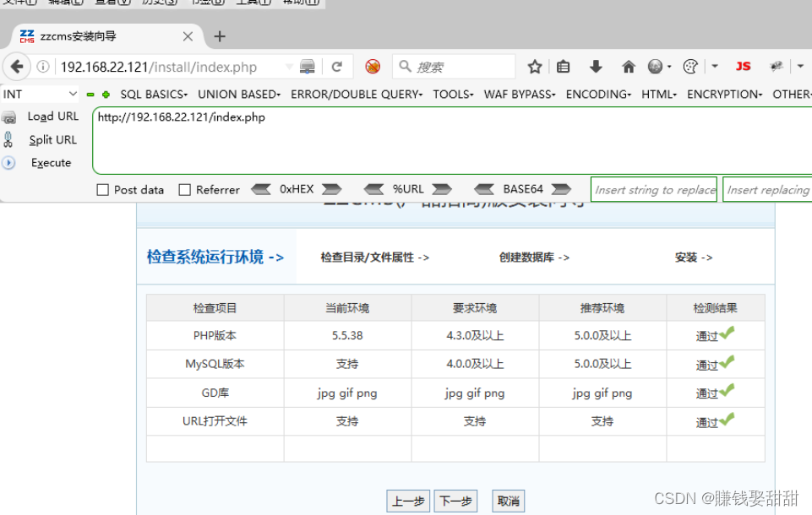Encode hex with right arrow beside 0xHEX
The image size is (812, 515).
tap(331, 189)
